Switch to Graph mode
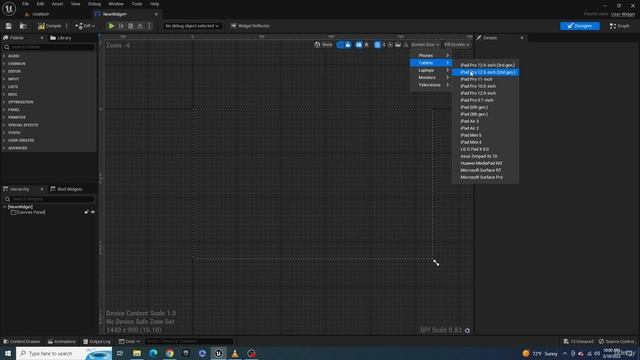The height and width of the screenshot is (360, 640). click(x=620, y=26)
